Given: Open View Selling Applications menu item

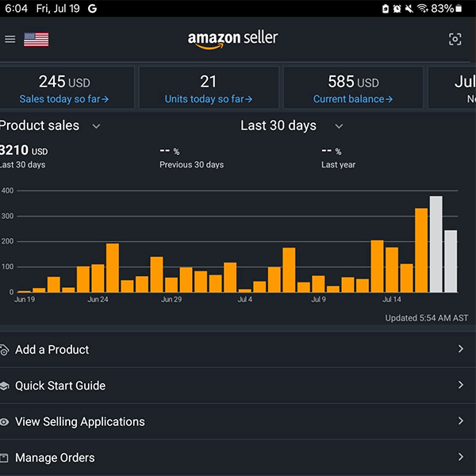Looking at the screenshot, I should 80,422.
